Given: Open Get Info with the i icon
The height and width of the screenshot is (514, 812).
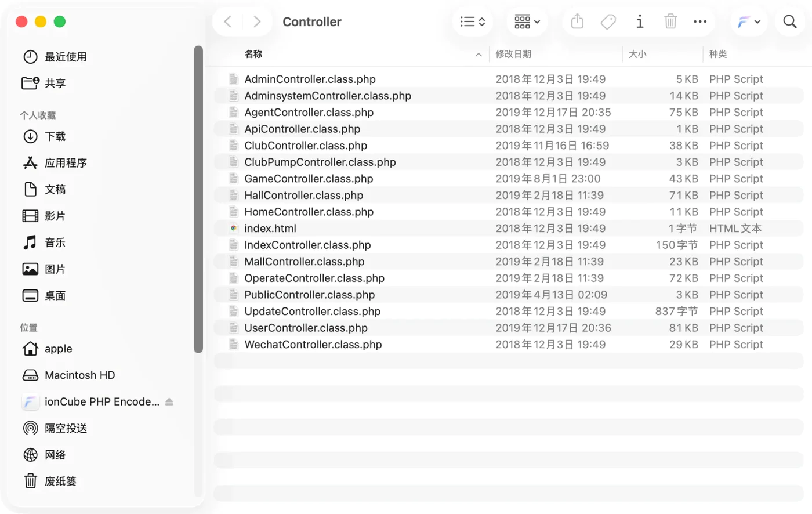Looking at the screenshot, I should [639, 22].
